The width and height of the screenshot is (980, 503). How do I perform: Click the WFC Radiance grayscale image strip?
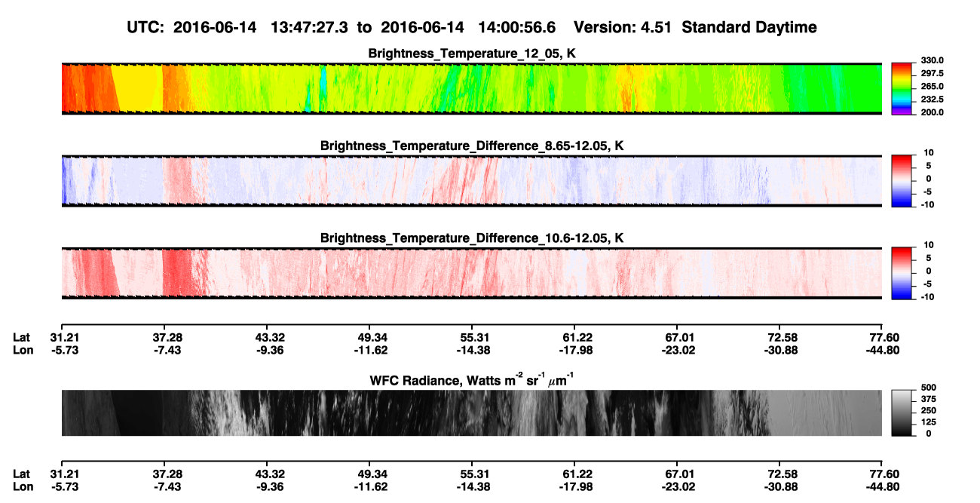[x=471, y=413]
